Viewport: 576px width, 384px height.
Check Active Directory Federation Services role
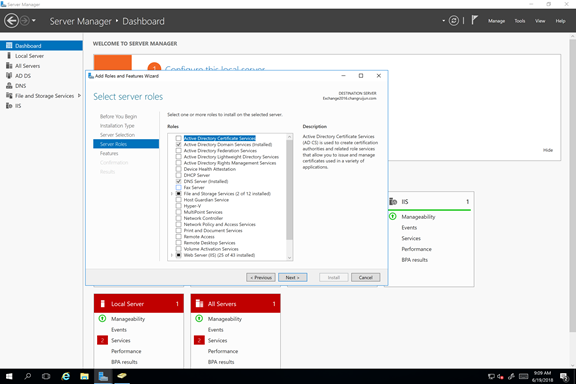pos(179,151)
